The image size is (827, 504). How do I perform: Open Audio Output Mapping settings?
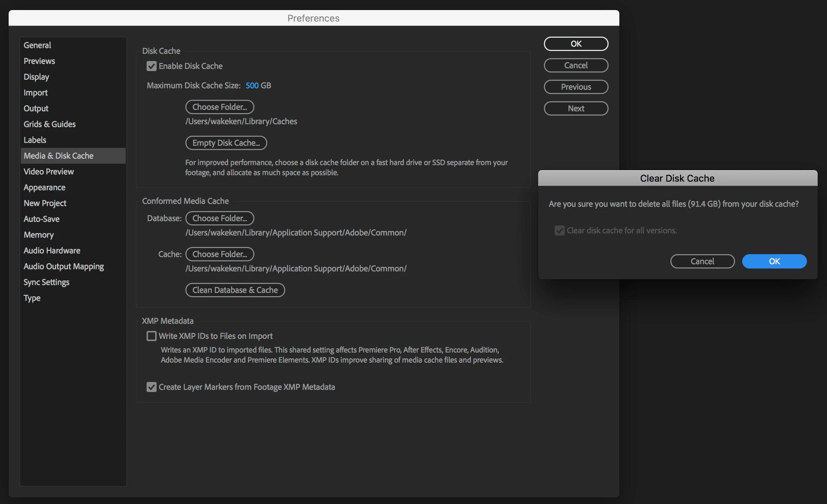click(64, 266)
